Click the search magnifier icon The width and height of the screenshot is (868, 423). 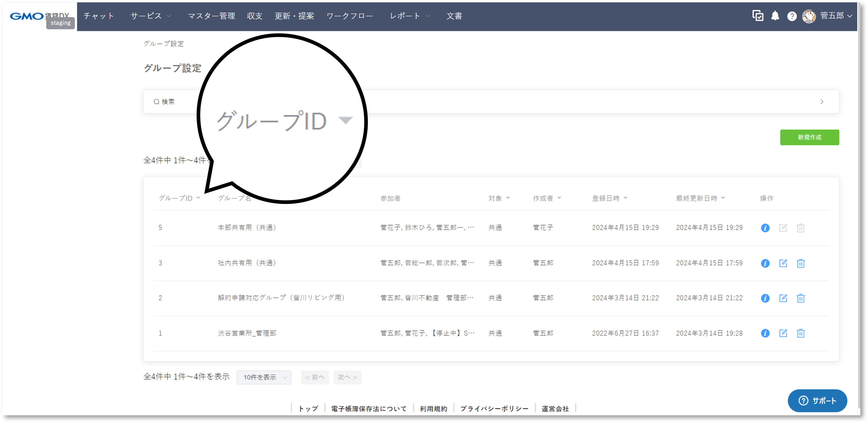pos(156,101)
